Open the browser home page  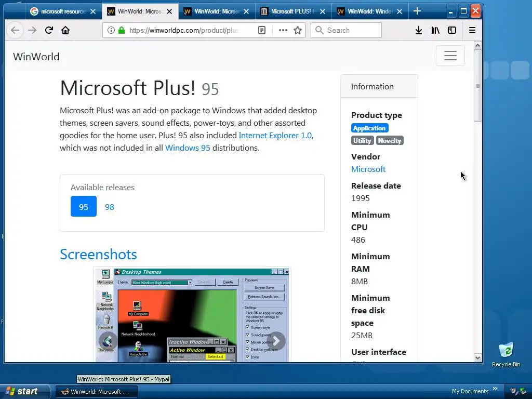pos(65,30)
